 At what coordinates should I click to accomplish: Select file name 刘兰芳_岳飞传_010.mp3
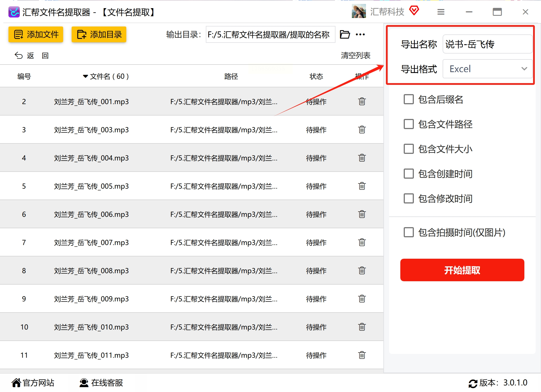91,327
